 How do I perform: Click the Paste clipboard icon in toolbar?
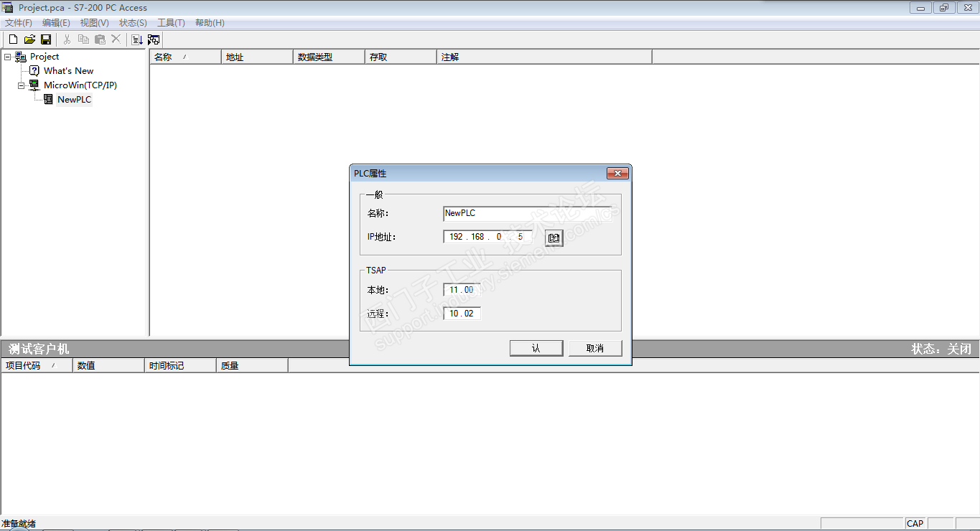(100, 39)
